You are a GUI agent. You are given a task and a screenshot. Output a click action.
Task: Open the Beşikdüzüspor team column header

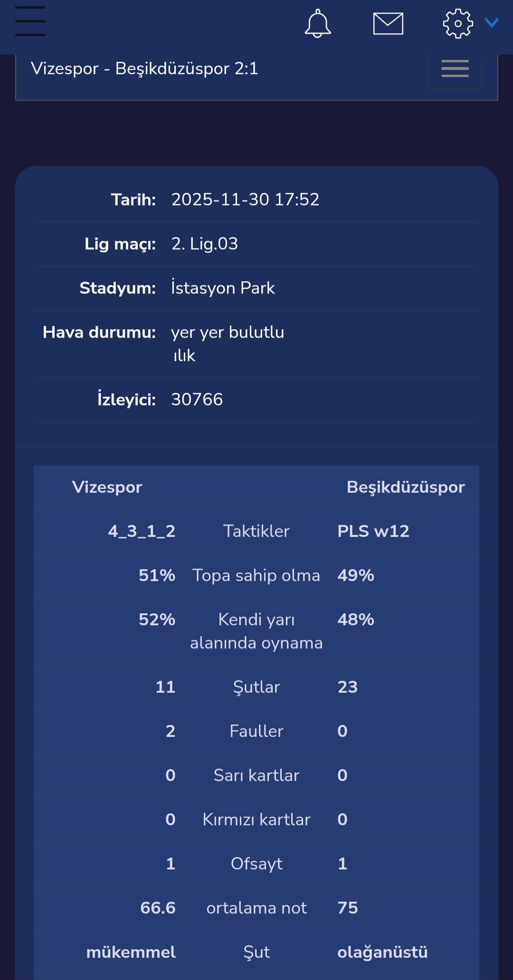click(406, 487)
